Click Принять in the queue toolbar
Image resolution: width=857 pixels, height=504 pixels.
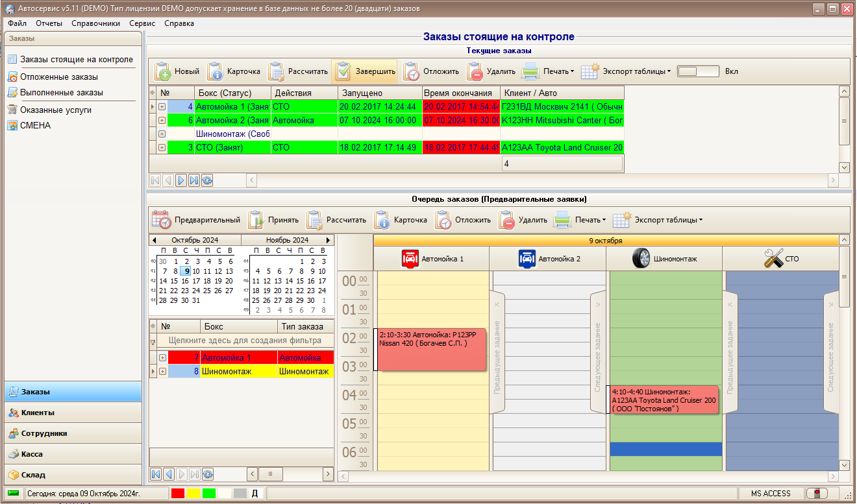pos(273,220)
